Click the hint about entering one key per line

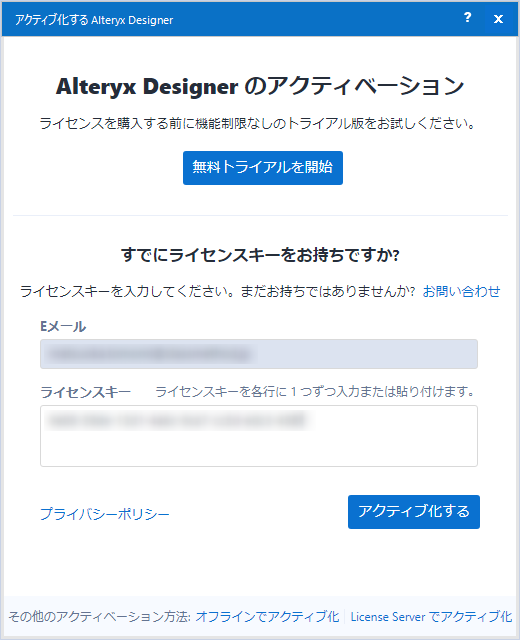point(315,392)
